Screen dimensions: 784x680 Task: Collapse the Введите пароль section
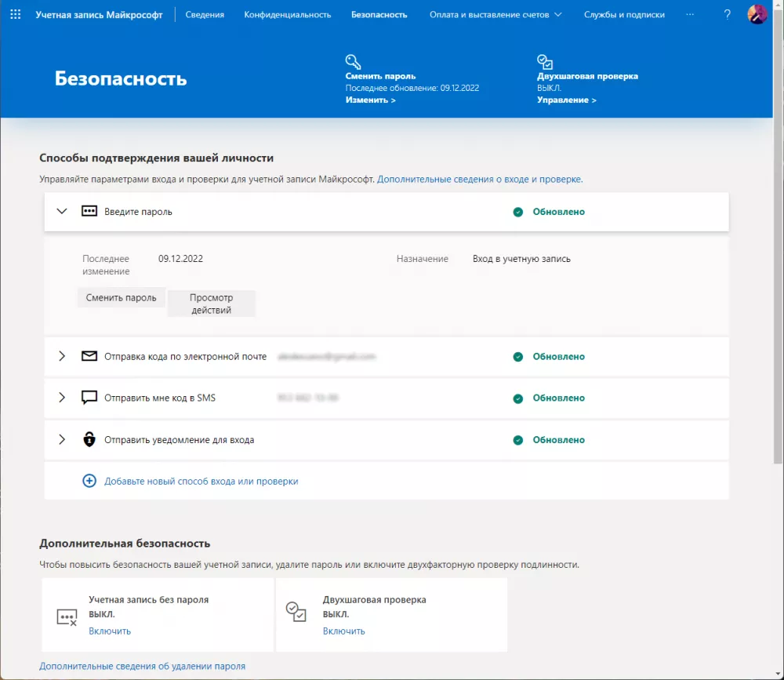tap(63, 212)
